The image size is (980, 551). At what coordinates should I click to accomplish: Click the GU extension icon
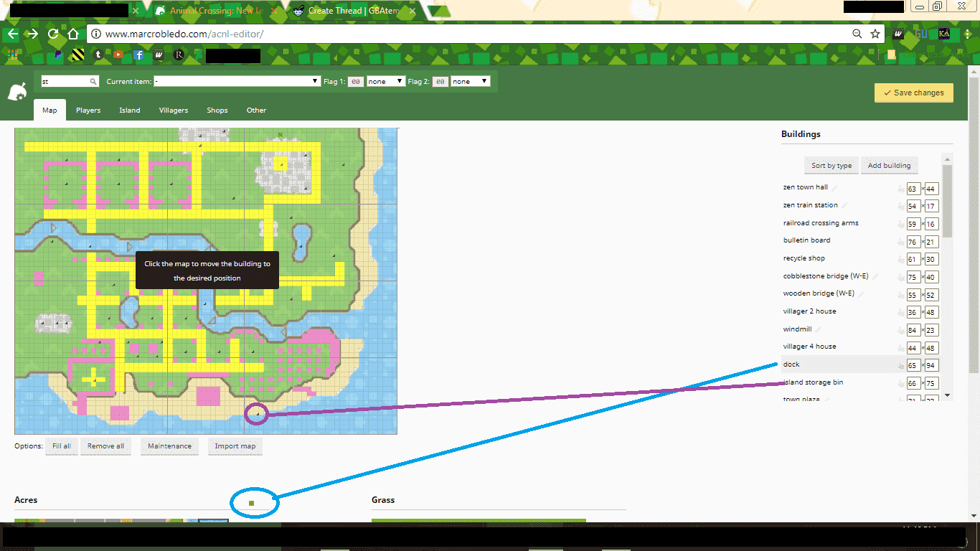(x=922, y=34)
